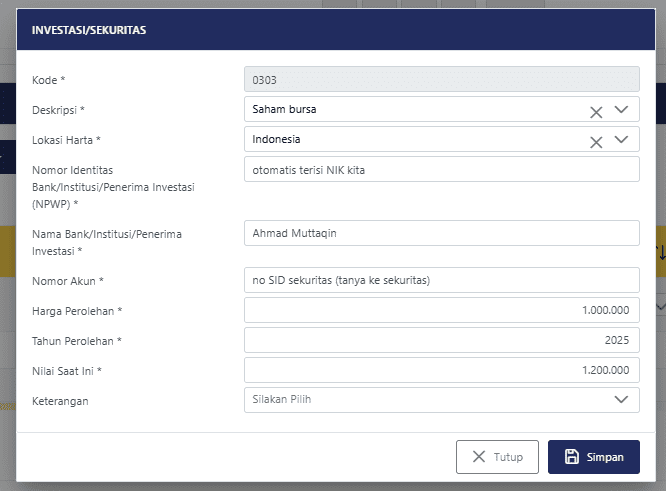Click the Nomor Akun field label
Viewport: 666px width, 491px height.
coord(68,281)
